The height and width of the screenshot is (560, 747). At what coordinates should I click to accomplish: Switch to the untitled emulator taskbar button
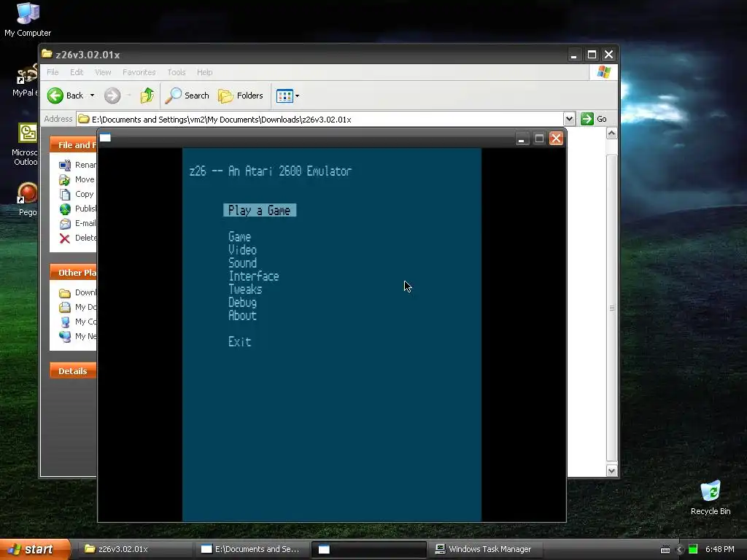coord(368,549)
